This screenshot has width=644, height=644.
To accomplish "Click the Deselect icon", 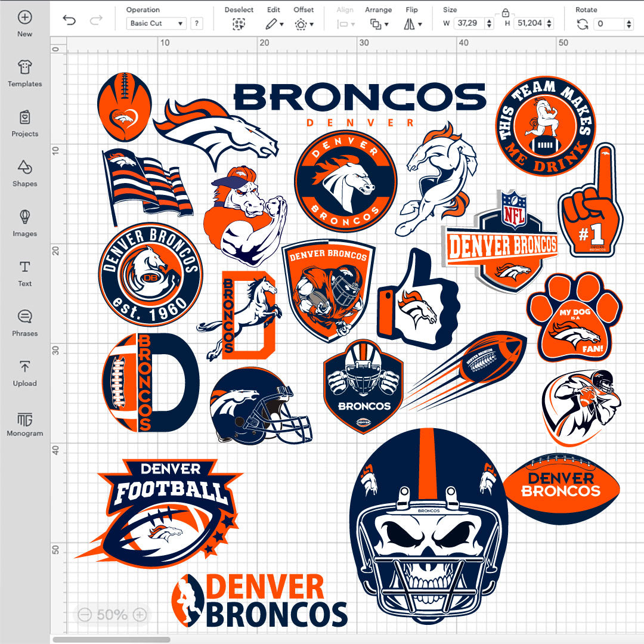I will pos(239,24).
